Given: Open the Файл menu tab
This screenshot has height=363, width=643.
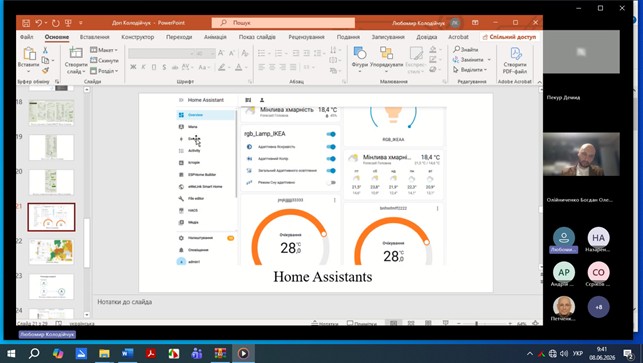Looking at the screenshot, I should coord(27,37).
